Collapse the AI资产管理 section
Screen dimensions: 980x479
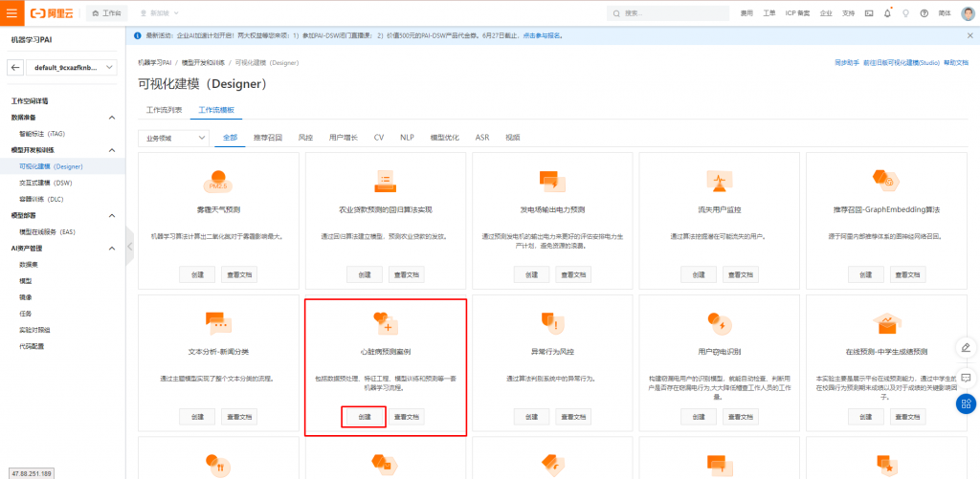112,248
